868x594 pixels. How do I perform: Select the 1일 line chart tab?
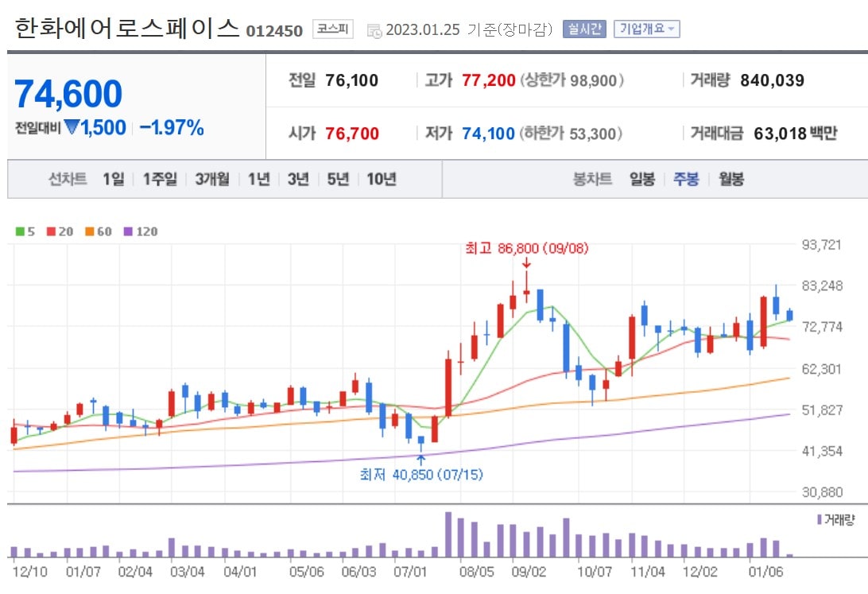tap(114, 179)
